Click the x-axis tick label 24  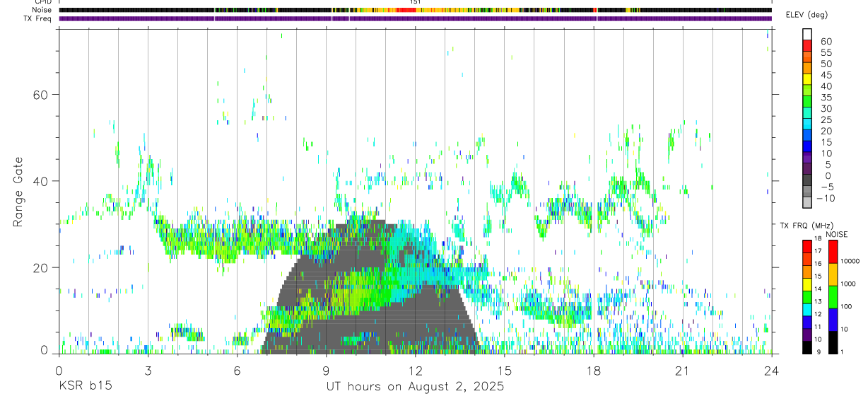point(772,371)
